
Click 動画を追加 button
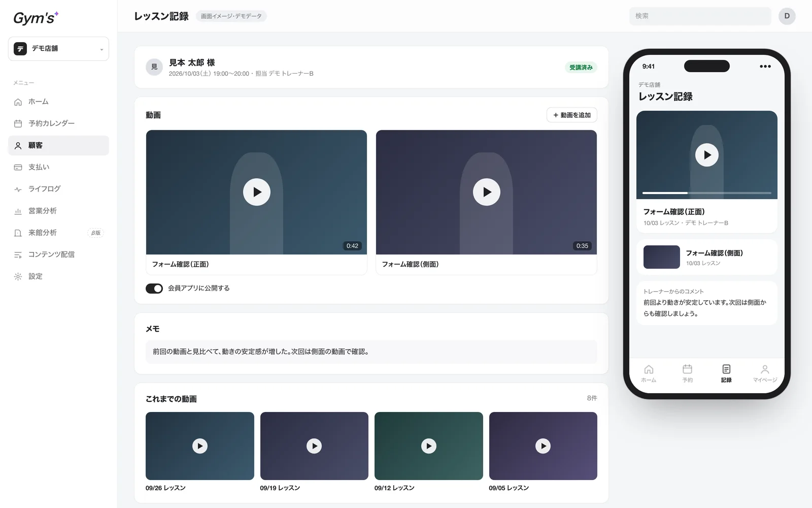pyautogui.click(x=571, y=115)
